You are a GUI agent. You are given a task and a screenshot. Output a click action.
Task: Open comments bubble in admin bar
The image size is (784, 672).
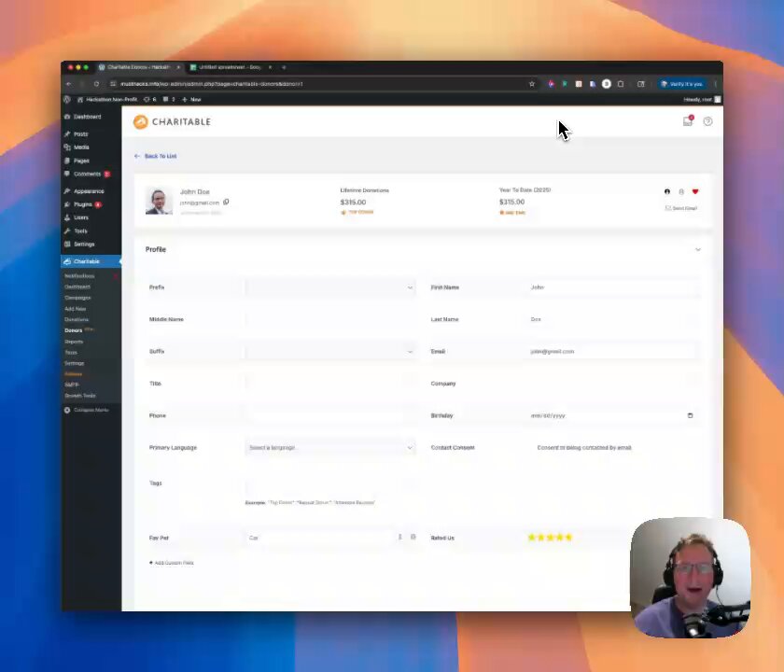[x=169, y=100]
